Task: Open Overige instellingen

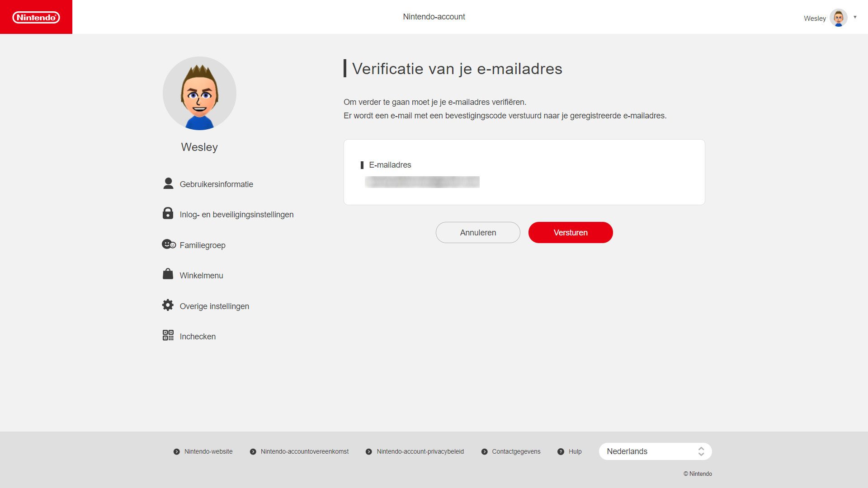Action: point(214,306)
